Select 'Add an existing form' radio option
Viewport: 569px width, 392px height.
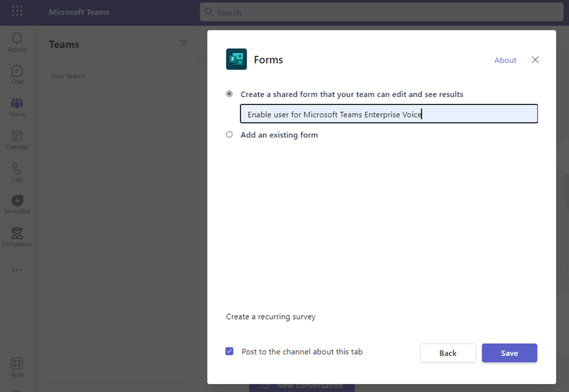tap(229, 134)
